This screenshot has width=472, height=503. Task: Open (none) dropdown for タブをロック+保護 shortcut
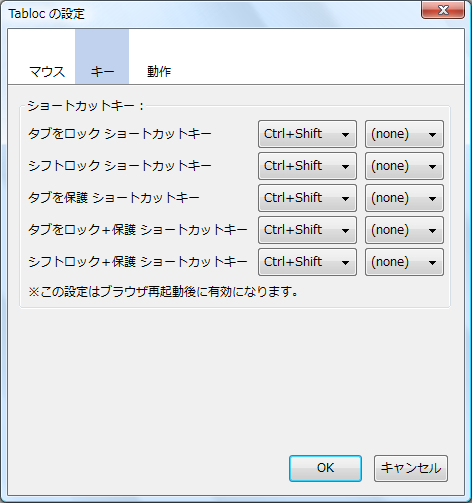(404, 230)
